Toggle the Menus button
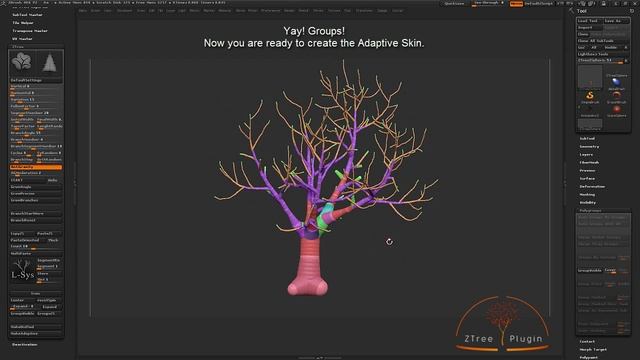640x360 pixels. click(x=516, y=4)
